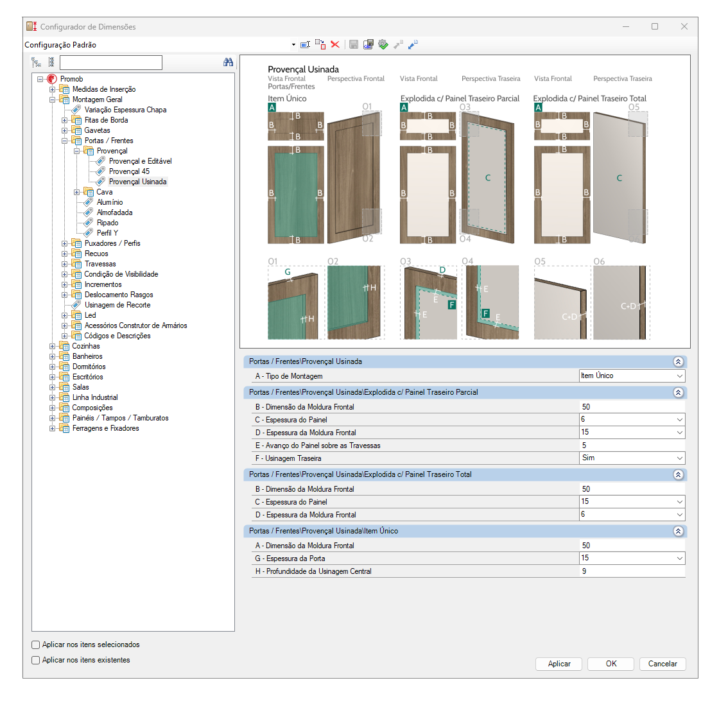The image size is (728, 701).
Task: Click the expand tree icon
Action: click(36, 62)
